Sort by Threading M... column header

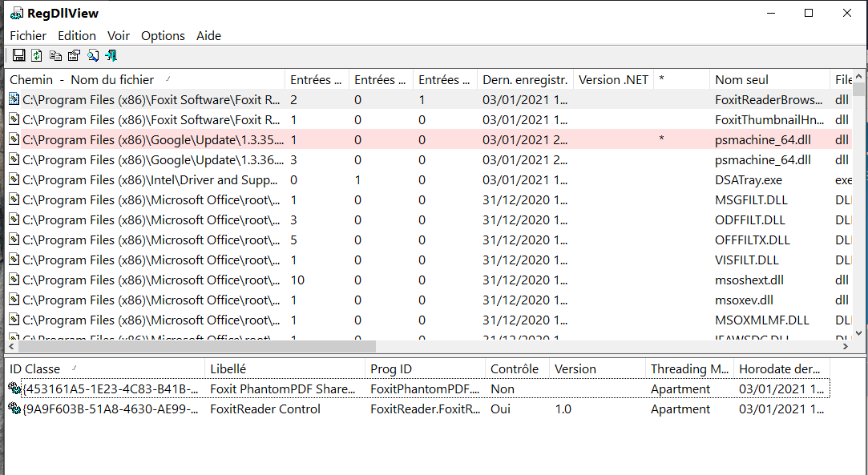click(689, 368)
